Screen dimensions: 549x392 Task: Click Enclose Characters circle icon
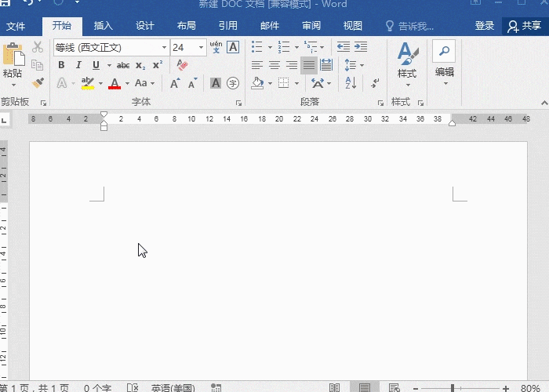233,83
